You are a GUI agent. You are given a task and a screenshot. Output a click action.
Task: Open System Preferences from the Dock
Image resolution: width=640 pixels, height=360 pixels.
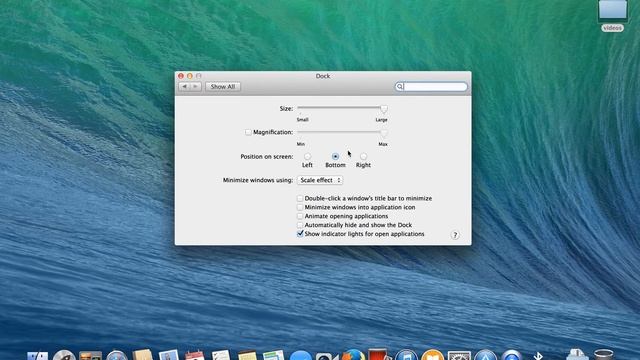point(459,355)
